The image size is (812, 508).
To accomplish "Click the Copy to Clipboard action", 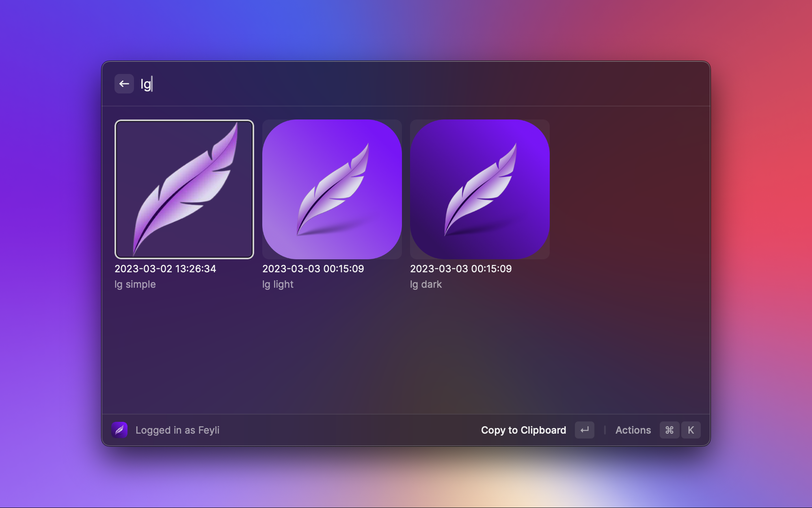I will [x=524, y=430].
